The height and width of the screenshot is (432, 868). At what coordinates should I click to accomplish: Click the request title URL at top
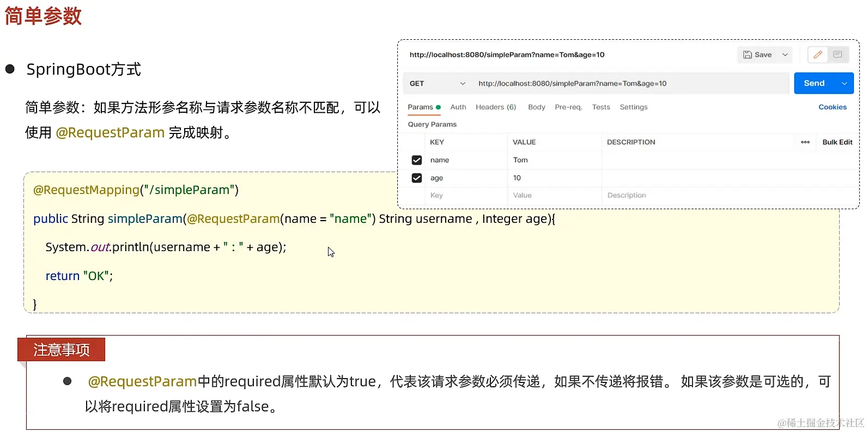click(x=507, y=54)
